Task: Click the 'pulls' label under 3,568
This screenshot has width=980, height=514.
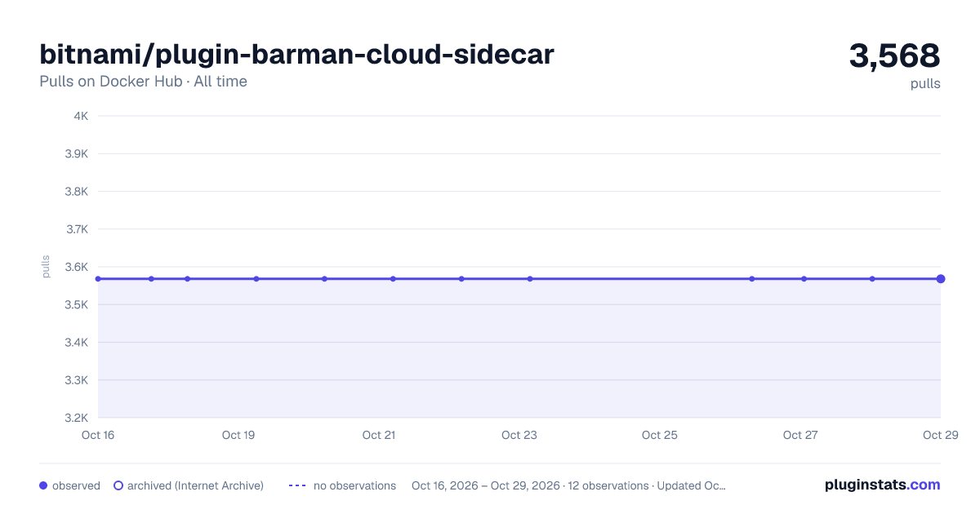Action: [x=925, y=83]
